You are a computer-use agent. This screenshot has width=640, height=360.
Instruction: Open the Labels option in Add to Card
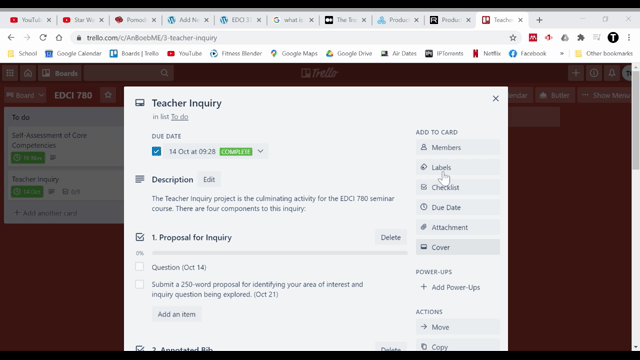click(x=458, y=167)
